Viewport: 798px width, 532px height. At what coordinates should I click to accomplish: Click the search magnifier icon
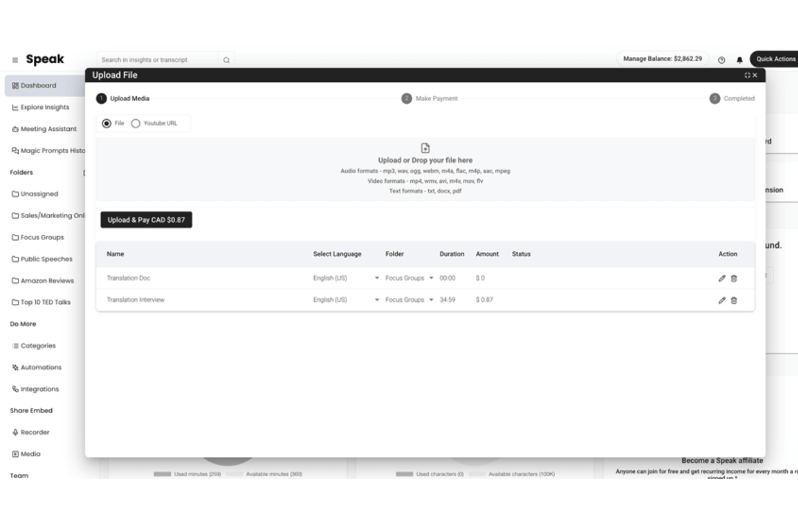226,60
